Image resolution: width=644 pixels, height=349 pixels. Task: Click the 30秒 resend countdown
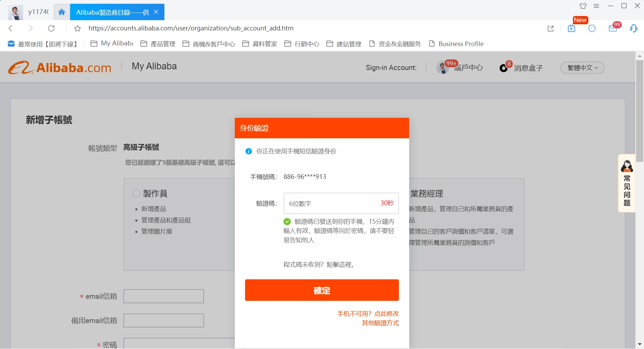tap(387, 203)
